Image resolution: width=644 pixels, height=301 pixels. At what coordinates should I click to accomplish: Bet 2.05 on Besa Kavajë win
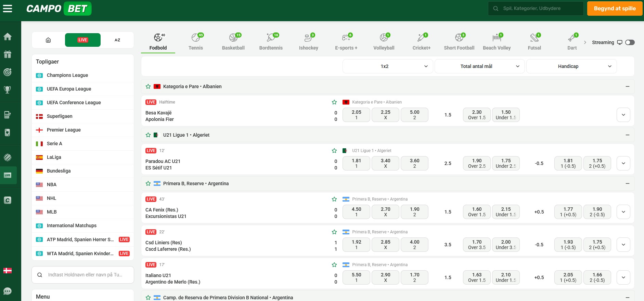pos(356,115)
